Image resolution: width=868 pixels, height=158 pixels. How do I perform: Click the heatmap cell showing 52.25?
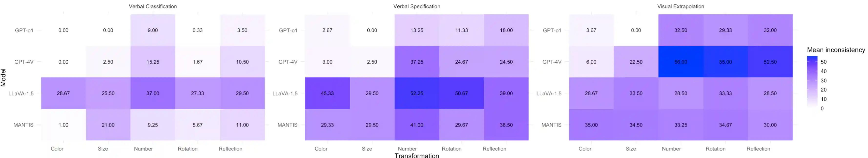pyautogui.click(x=416, y=93)
